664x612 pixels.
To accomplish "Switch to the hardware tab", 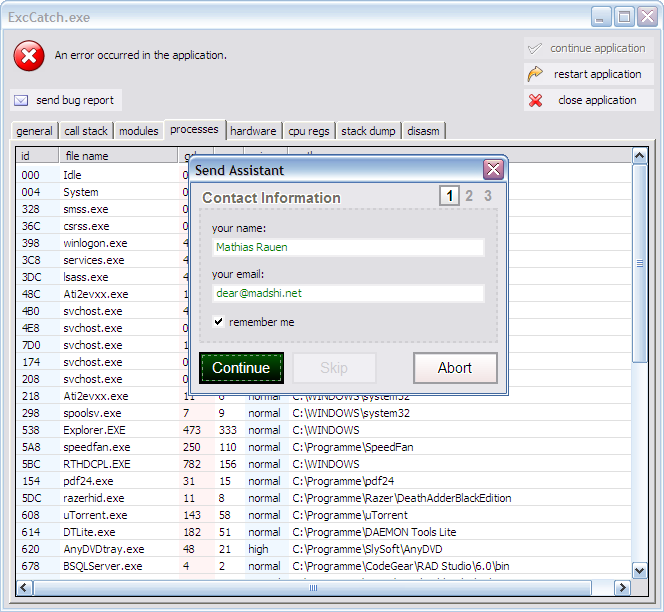I will (253, 131).
